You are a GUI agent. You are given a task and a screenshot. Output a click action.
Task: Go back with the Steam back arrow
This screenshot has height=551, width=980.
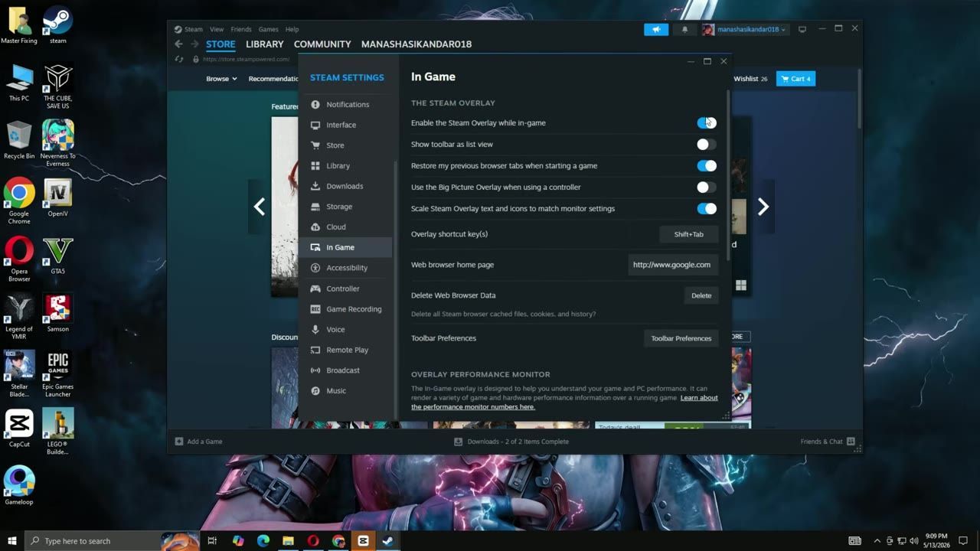(x=178, y=44)
